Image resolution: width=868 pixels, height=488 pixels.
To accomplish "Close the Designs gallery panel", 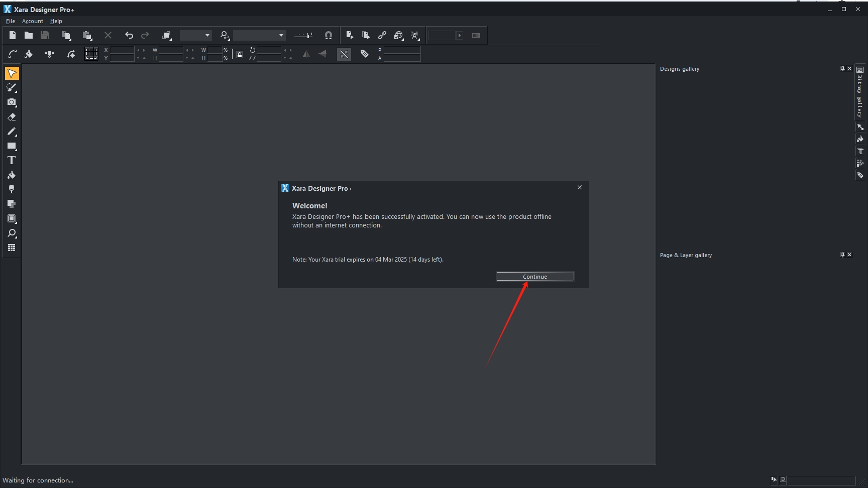I will tap(849, 69).
